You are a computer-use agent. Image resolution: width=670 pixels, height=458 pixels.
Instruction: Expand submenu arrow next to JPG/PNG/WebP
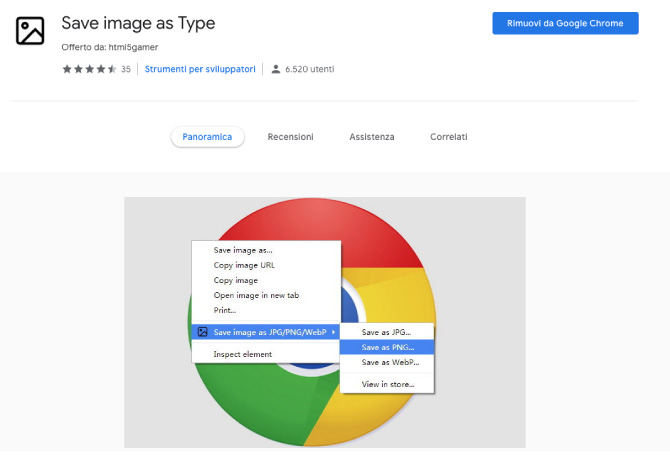point(333,332)
